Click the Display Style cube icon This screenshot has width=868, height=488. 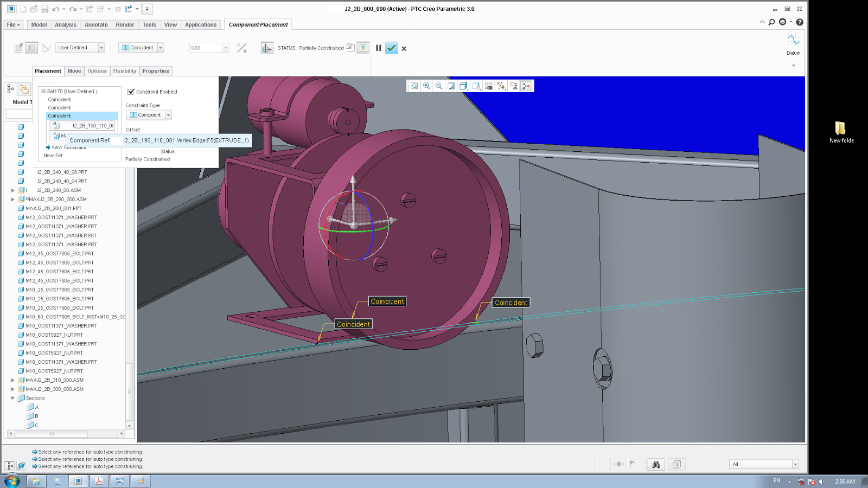click(x=462, y=86)
